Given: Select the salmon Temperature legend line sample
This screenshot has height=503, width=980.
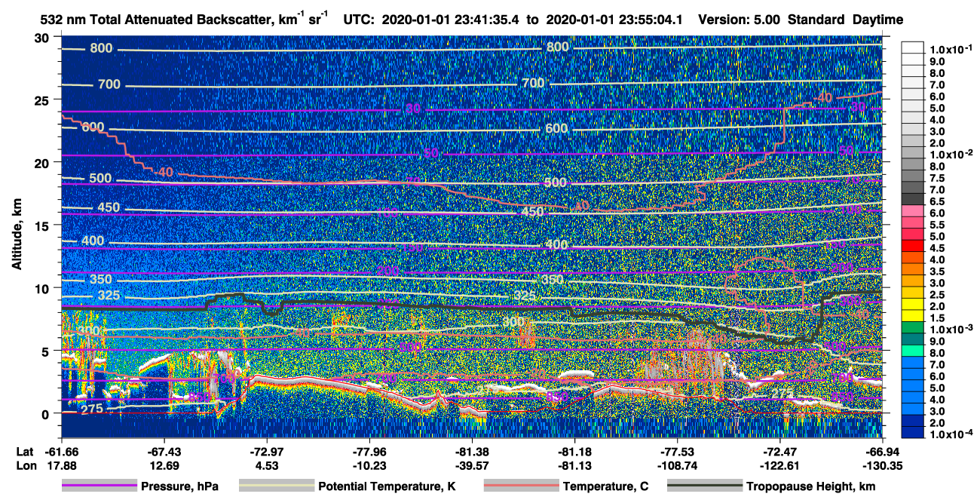Looking at the screenshot, I should pos(521,486).
